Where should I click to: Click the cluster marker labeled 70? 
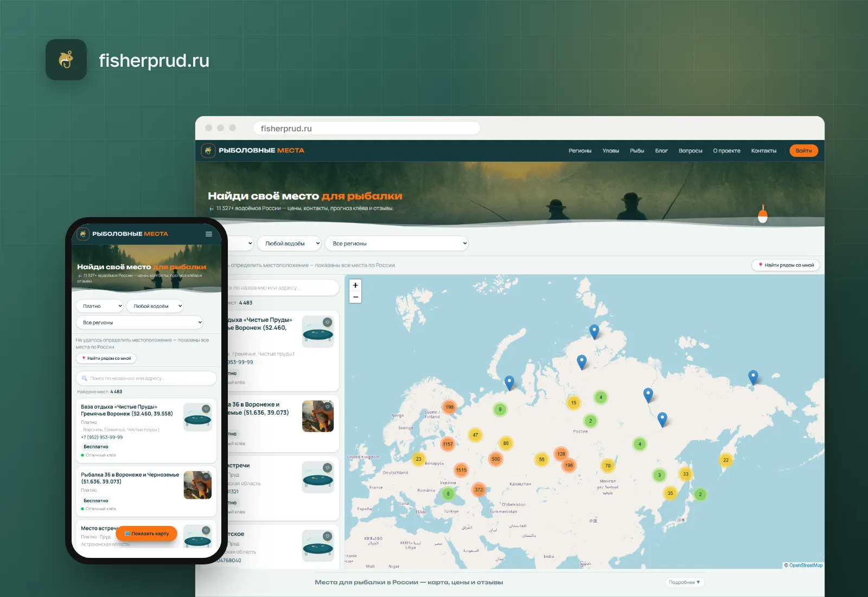click(608, 466)
